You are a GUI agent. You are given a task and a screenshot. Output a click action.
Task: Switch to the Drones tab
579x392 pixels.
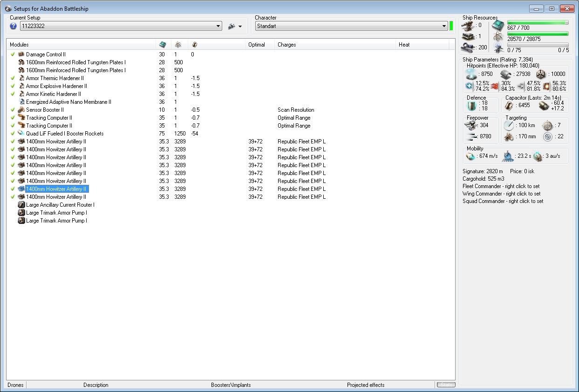[16, 385]
